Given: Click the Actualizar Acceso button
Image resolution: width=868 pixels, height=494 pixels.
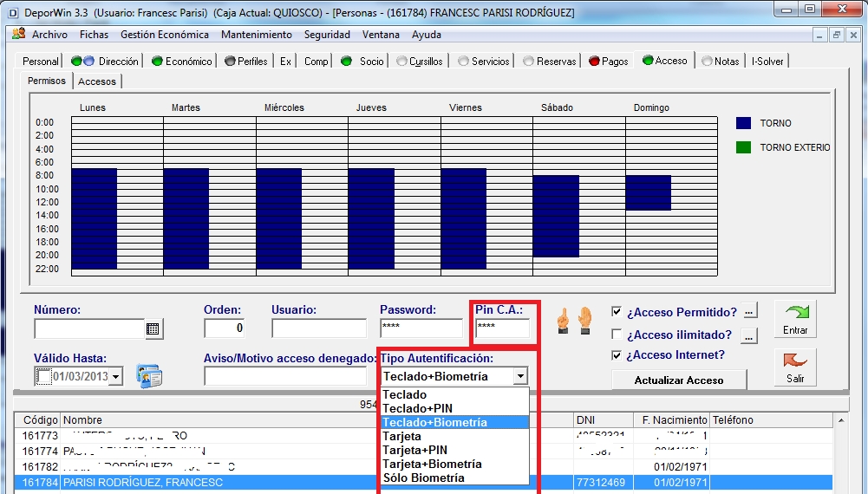Looking at the screenshot, I should 679,380.
